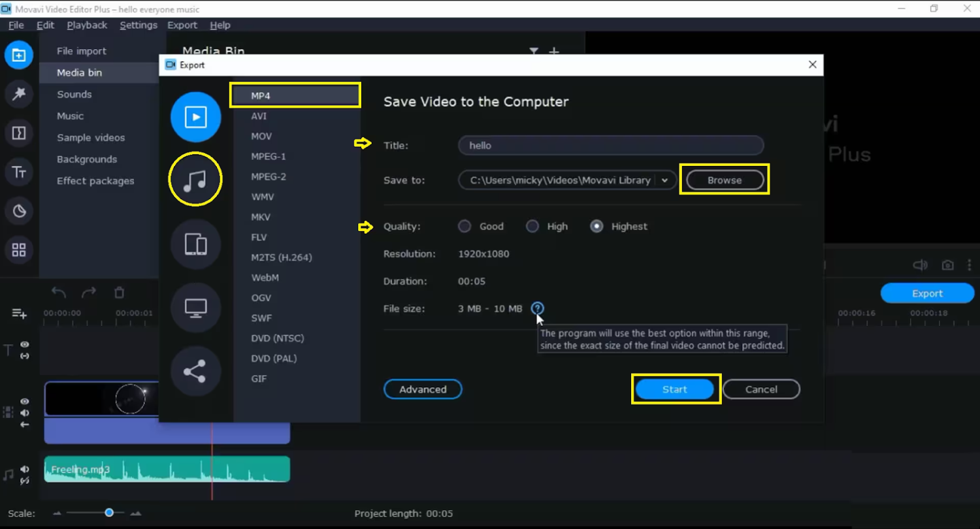
Task: Select the High quality option
Action: click(532, 226)
